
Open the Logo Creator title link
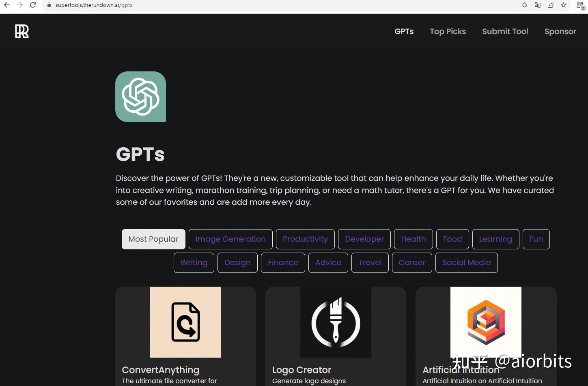[x=302, y=370]
